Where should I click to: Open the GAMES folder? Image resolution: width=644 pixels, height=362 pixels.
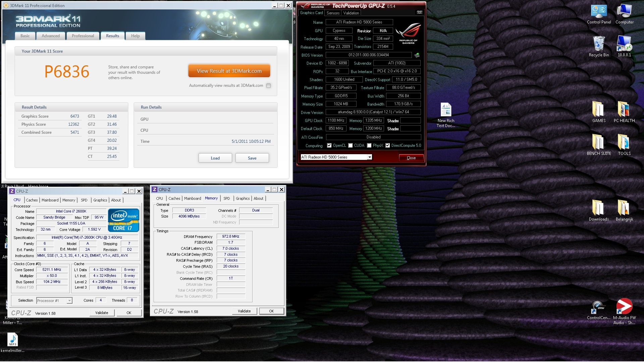point(599,112)
